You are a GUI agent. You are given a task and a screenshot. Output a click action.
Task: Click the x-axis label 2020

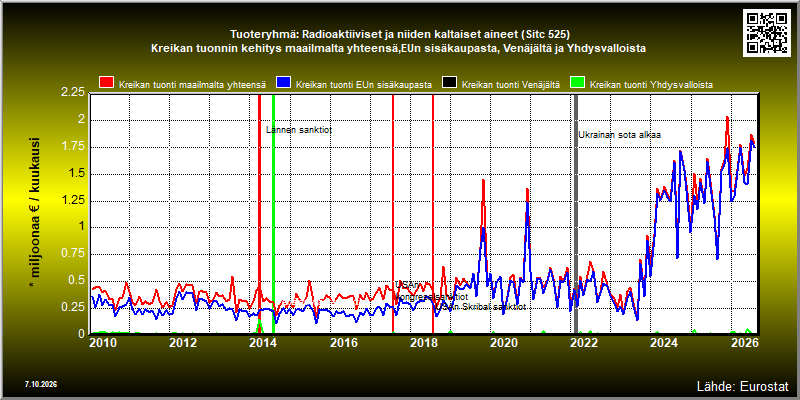[x=504, y=342]
